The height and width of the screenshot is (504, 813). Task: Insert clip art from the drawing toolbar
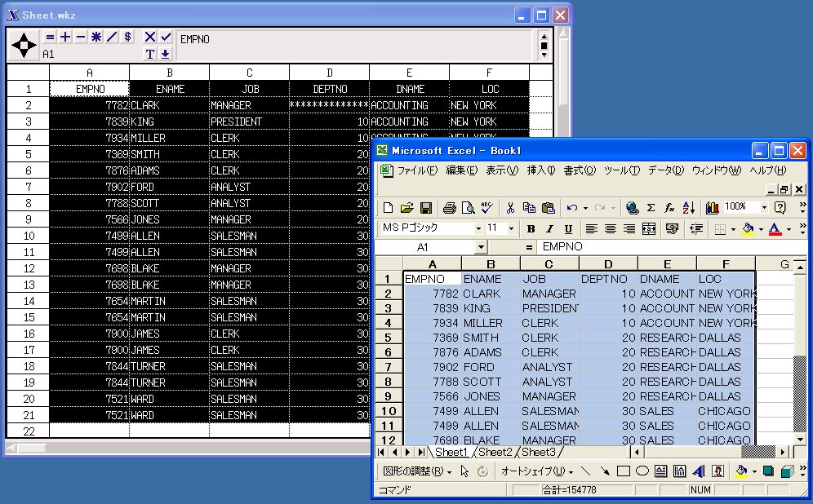coord(717,471)
